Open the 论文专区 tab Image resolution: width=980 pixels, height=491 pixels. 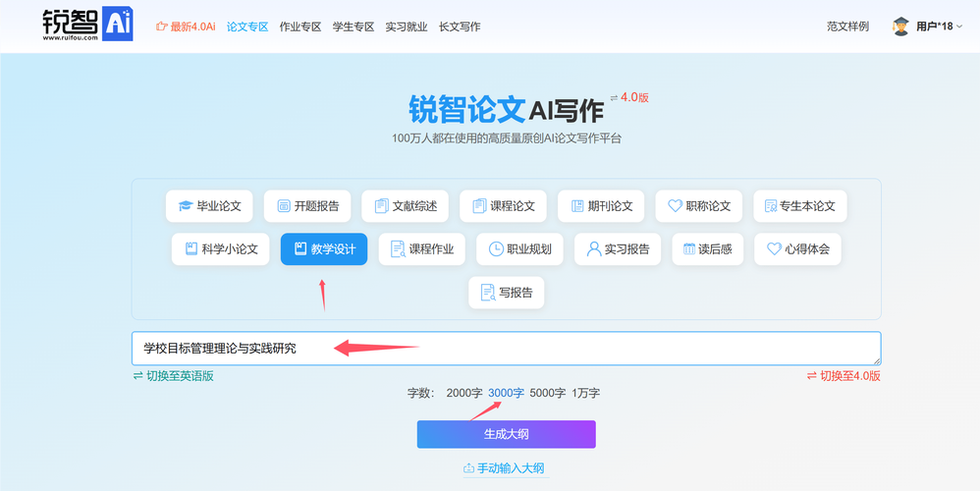[247, 27]
